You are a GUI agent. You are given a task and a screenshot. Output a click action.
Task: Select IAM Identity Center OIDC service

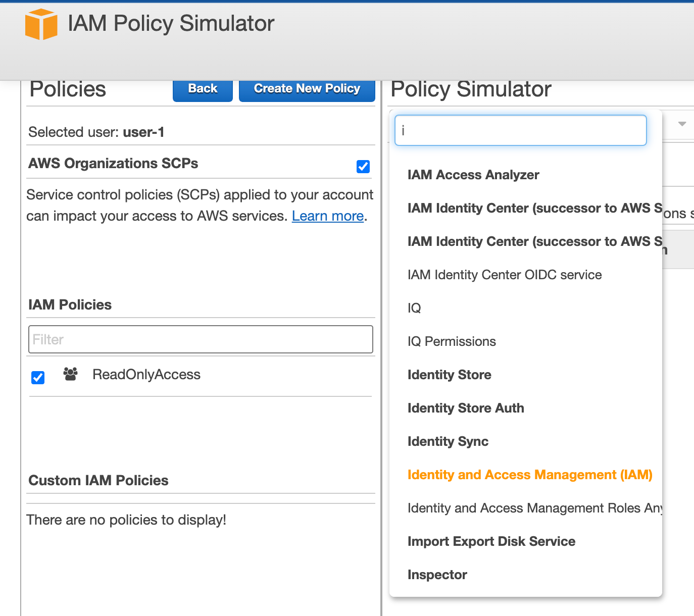pos(505,275)
